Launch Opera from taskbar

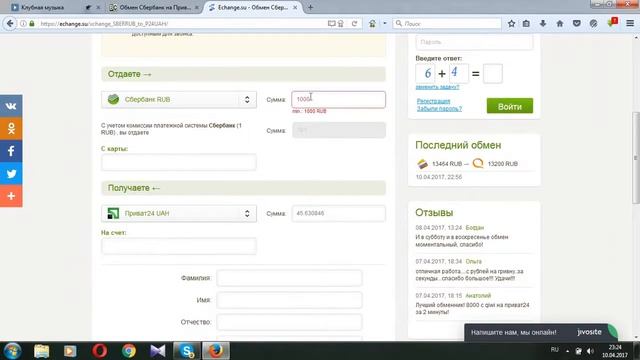coord(100,351)
